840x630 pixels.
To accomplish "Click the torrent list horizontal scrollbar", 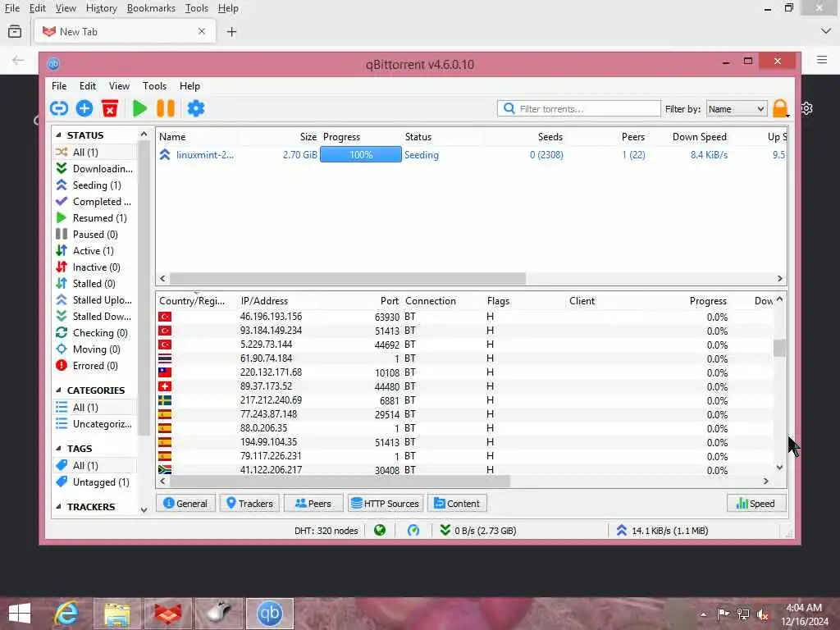I will tap(348, 279).
